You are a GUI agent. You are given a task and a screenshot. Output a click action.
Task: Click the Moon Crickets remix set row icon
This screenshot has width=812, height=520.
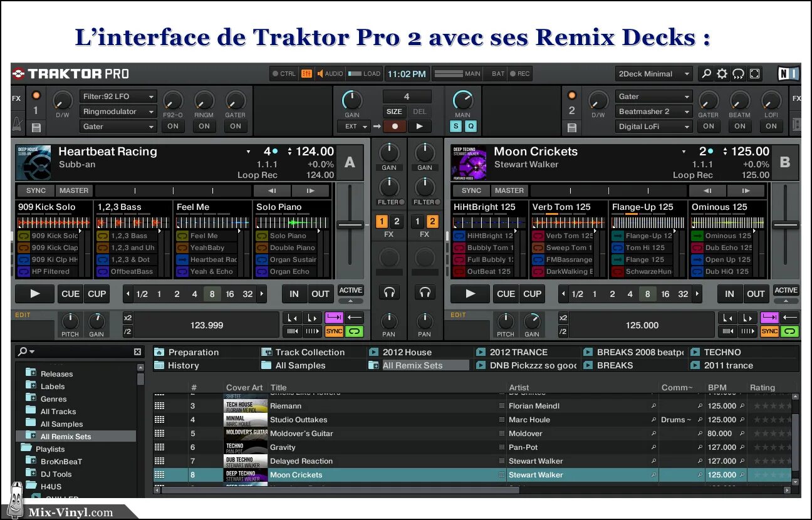point(159,475)
